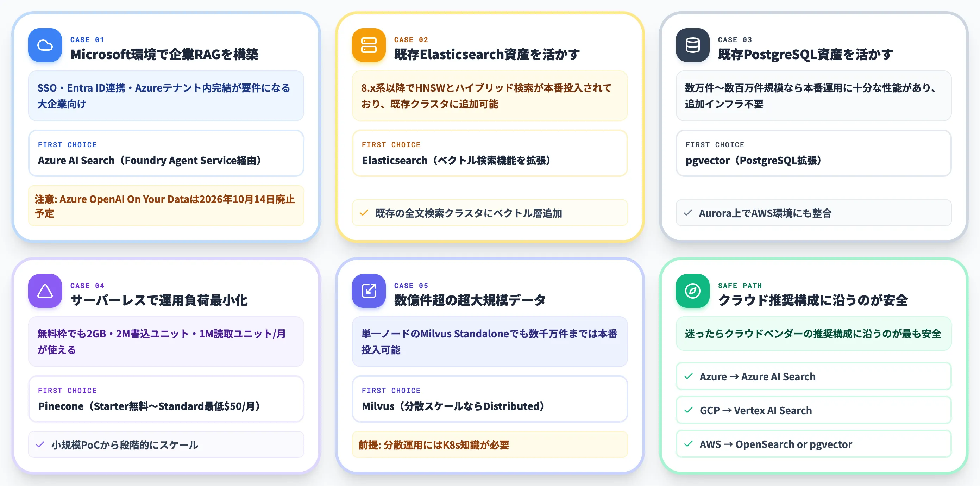Click heading 数億件超の超大規模データ
This screenshot has height=486, width=980.
(x=470, y=300)
